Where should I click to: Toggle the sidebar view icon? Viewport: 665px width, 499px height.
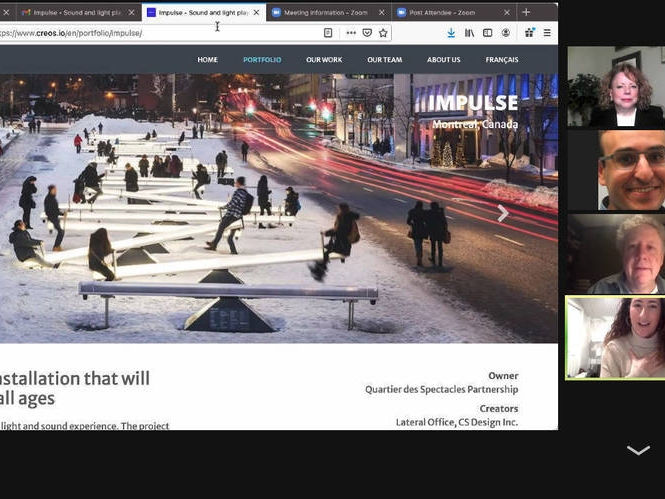click(x=488, y=33)
